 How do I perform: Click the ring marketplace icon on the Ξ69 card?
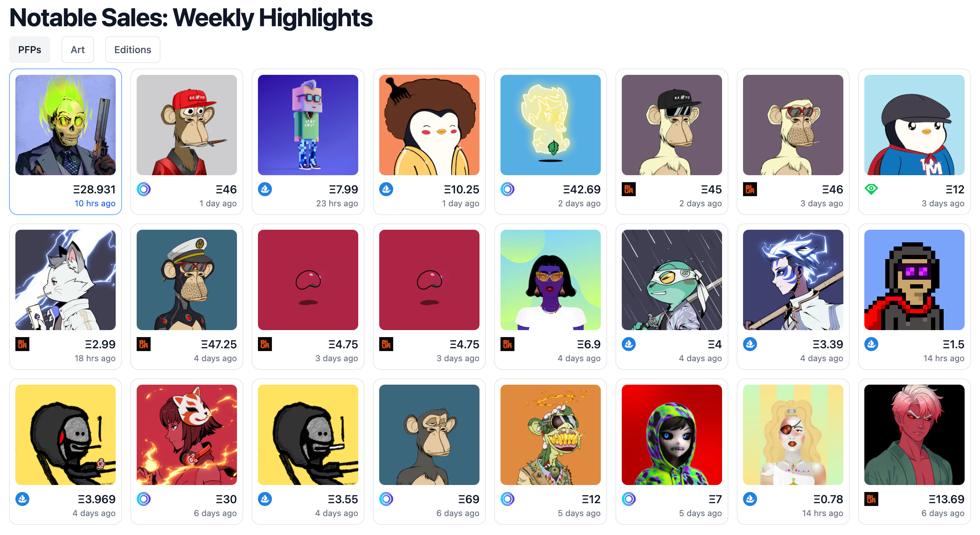(386, 499)
